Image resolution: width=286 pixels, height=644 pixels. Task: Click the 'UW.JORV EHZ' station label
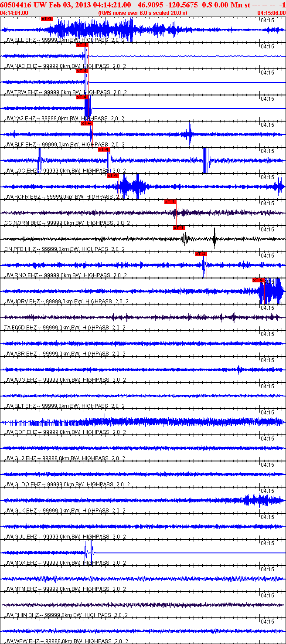22,301
